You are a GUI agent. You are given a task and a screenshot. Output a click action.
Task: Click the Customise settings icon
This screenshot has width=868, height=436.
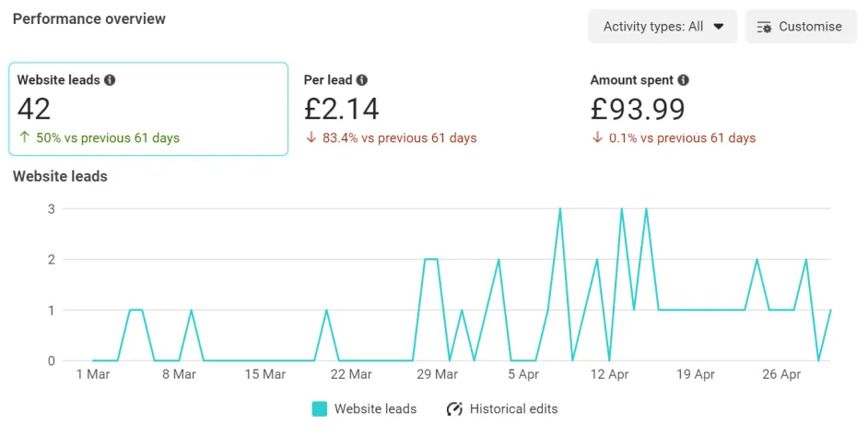pyautogui.click(x=764, y=27)
